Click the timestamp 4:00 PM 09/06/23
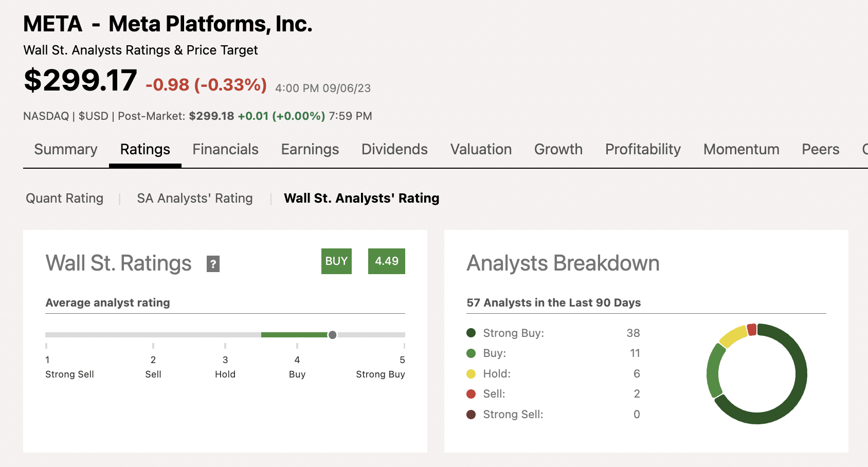This screenshot has width=868, height=467. coord(323,88)
